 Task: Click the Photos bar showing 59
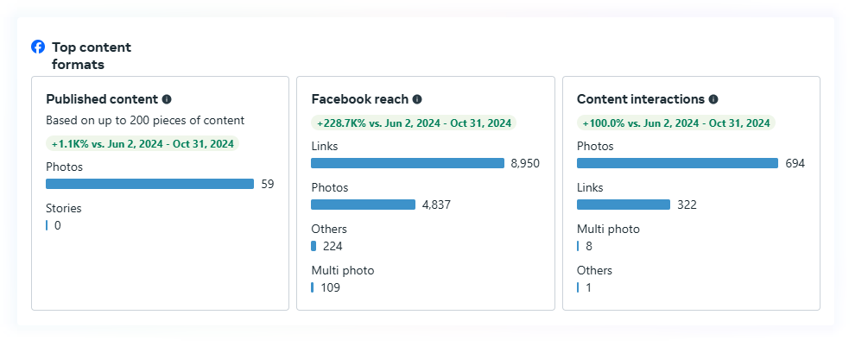[x=149, y=184]
